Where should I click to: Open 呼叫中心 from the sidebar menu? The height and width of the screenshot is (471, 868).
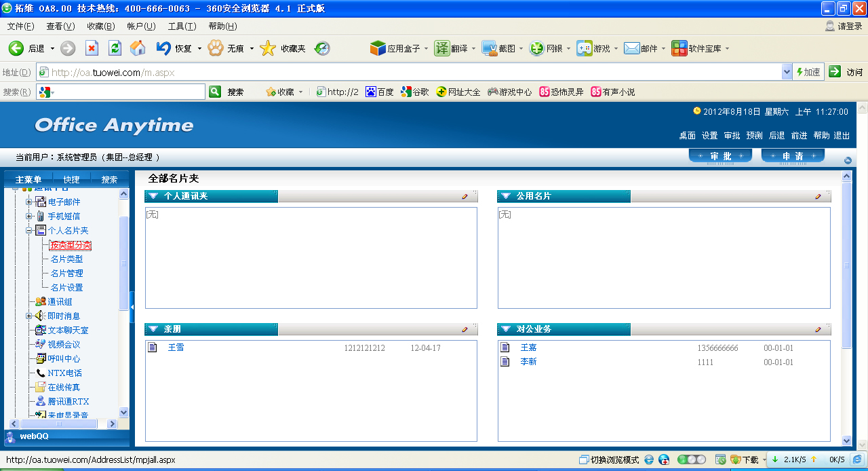pyautogui.click(x=63, y=358)
